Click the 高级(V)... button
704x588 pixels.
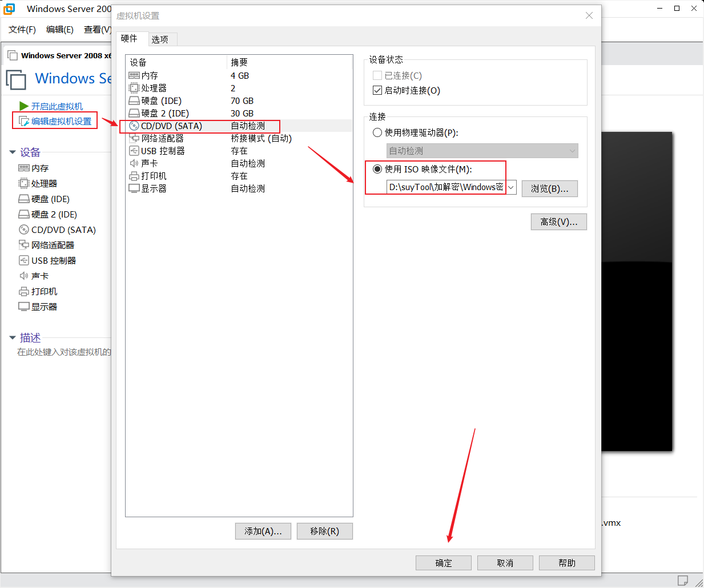[x=559, y=222]
